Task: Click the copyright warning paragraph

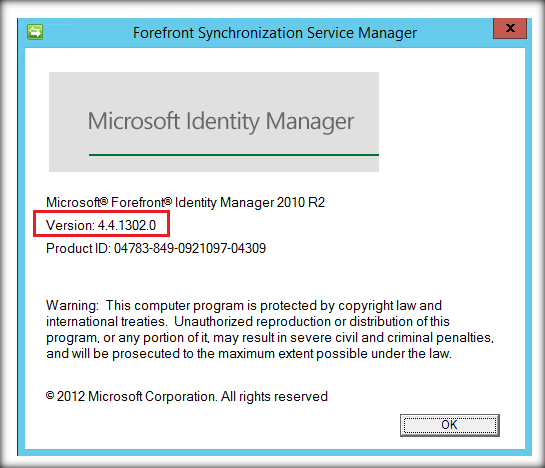Action: (270, 329)
